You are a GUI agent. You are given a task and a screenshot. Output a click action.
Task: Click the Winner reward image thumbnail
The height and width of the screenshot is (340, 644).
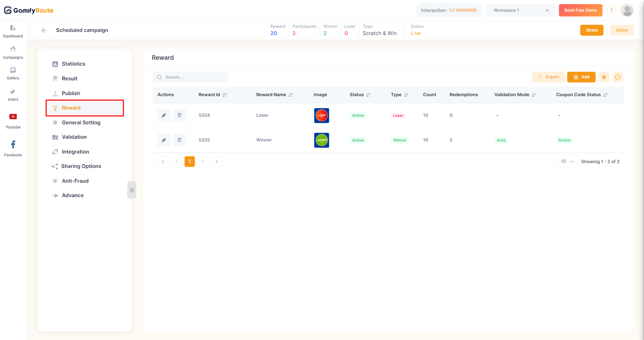coord(321,140)
